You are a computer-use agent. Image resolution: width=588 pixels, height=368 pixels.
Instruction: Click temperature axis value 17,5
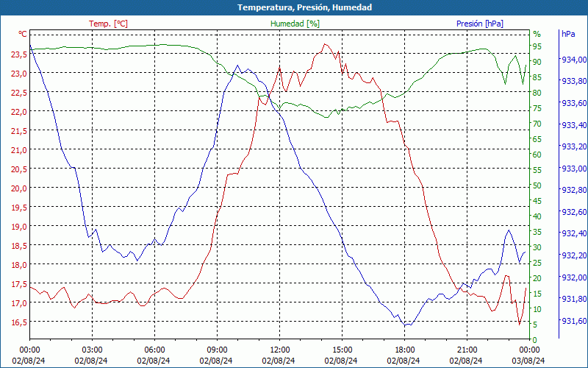pos(19,284)
